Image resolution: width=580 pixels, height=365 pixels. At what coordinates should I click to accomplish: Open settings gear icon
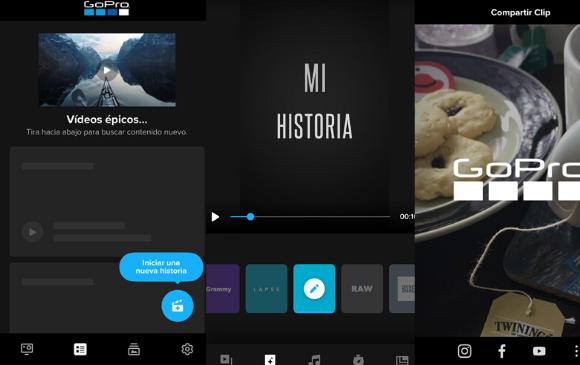[187, 349]
